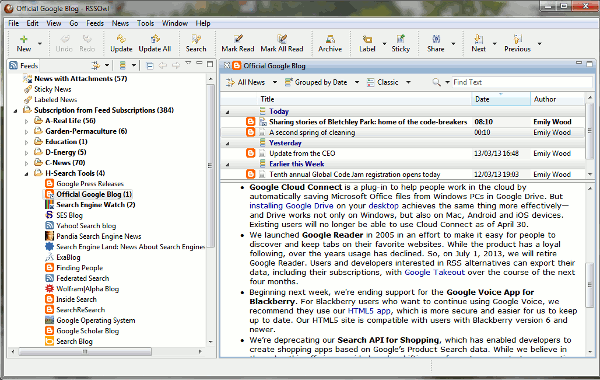600x380 pixels.
Task: Maximize the Feeds panel
Action: 210,64
